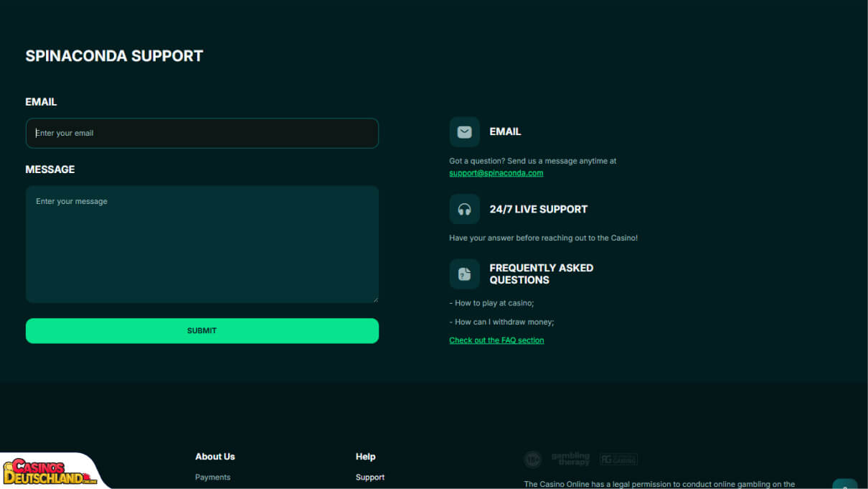Image resolution: width=868 pixels, height=489 pixels.
Task: Click the "SPINACONDA SUPPORT" page heading
Action: (114, 56)
